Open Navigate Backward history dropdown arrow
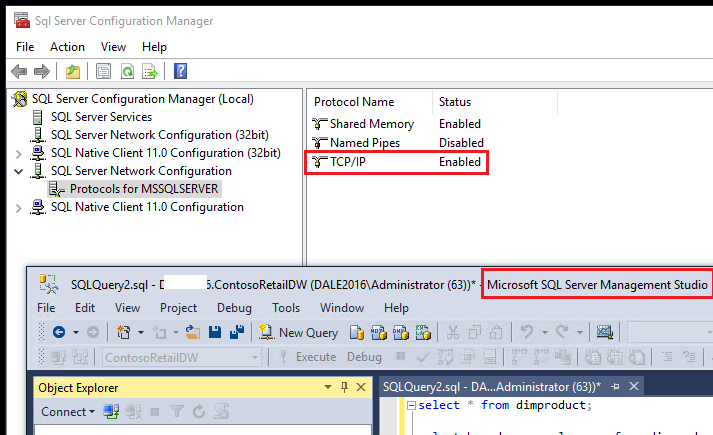 (76, 333)
